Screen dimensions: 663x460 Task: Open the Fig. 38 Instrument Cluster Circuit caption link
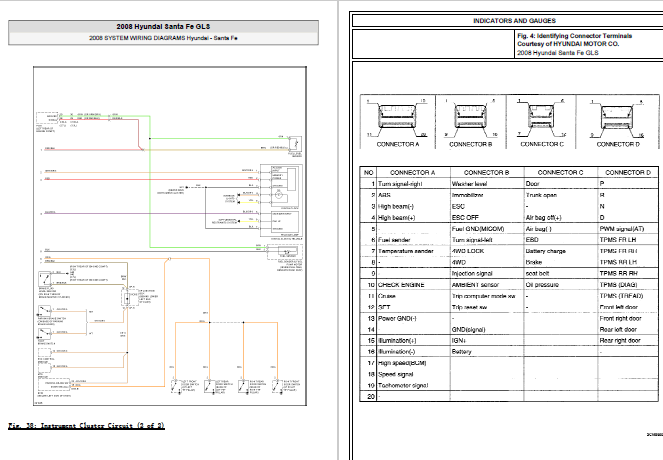[x=86, y=426]
